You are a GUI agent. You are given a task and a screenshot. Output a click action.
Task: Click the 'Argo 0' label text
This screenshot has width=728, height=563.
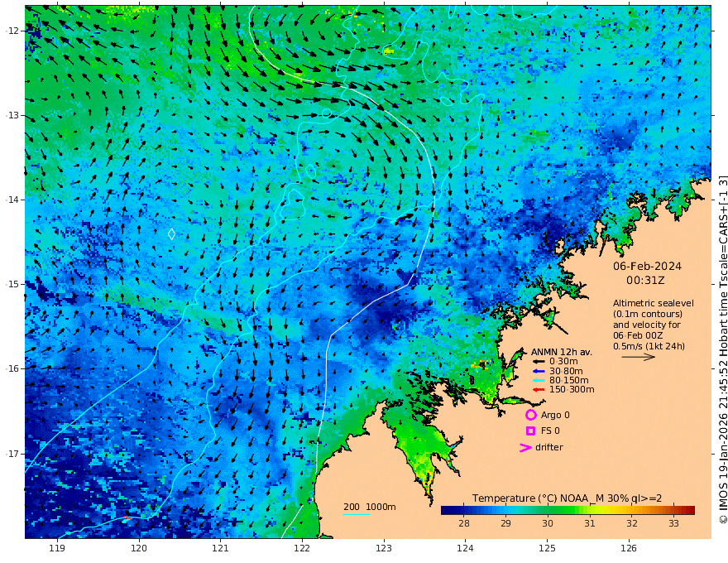coord(555,415)
